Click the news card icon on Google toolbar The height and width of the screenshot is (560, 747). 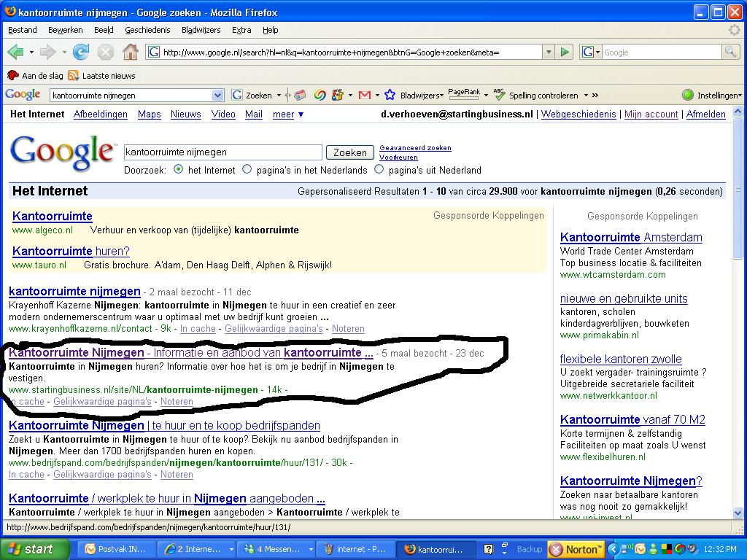coord(300,96)
